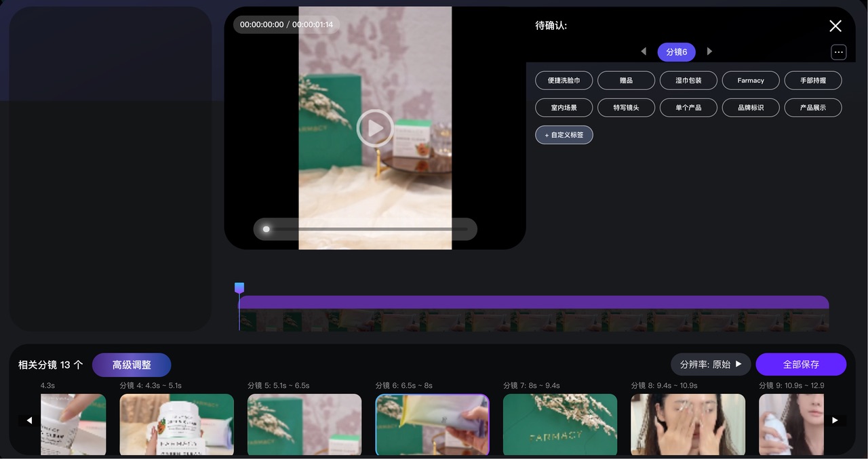Click the video progress slider handle
The height and width of the screenshot is (459, 868).
coord(266,229)
